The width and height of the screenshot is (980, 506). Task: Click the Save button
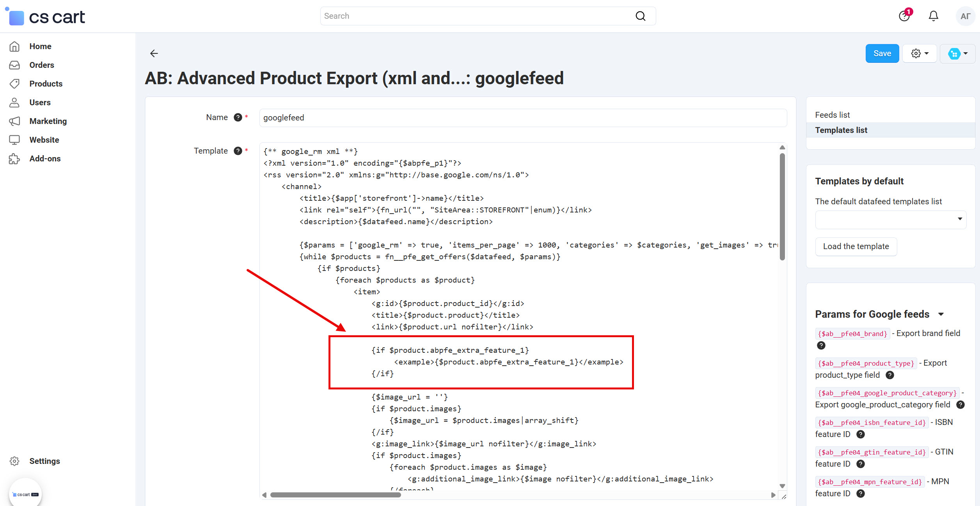[882, 53]
